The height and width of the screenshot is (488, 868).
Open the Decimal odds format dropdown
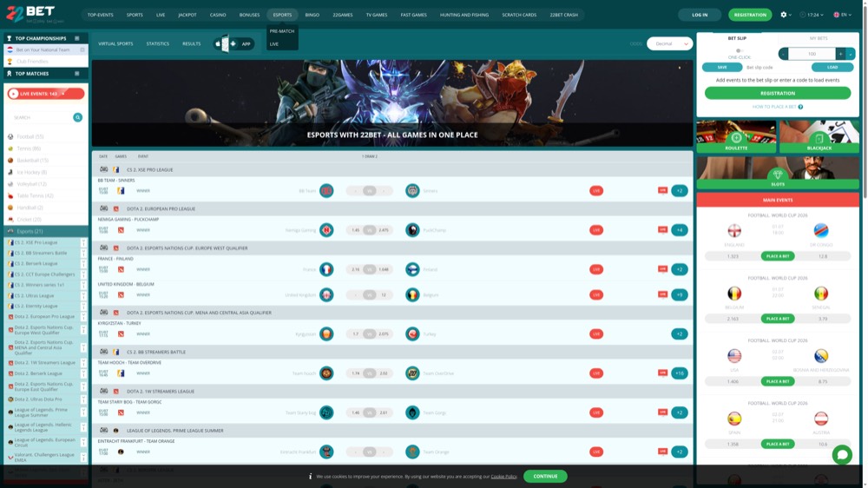(670, 43)
